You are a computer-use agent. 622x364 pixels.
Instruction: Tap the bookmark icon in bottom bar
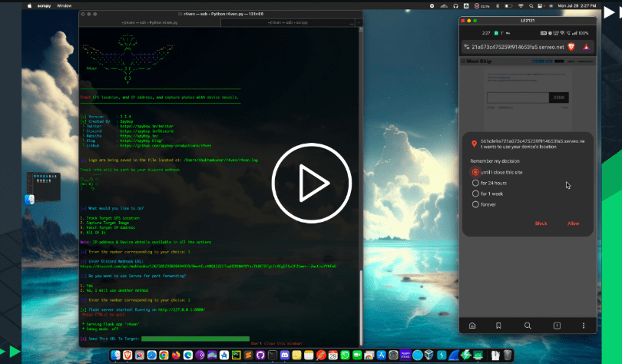coord(500,326)
